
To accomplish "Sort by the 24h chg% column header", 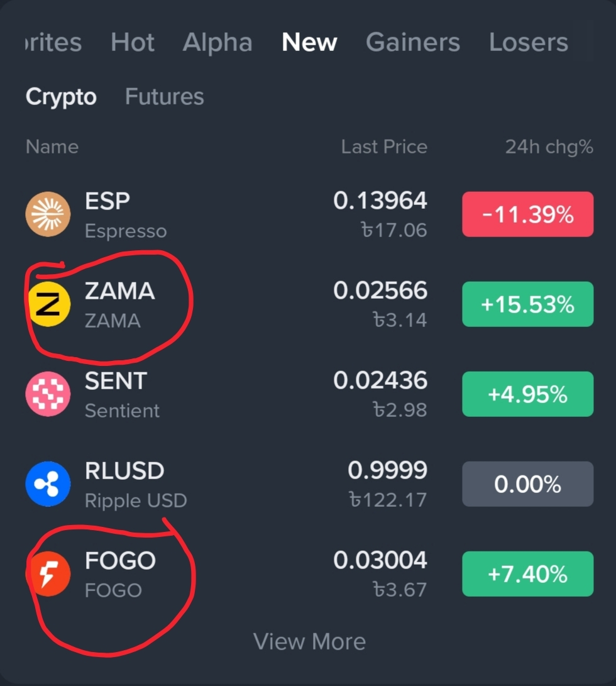I will pos(549,147).
